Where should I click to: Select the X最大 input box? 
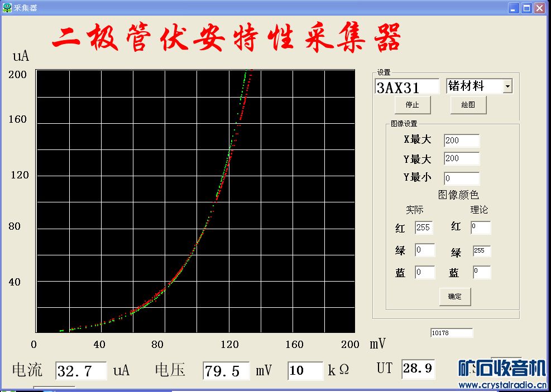461,141
